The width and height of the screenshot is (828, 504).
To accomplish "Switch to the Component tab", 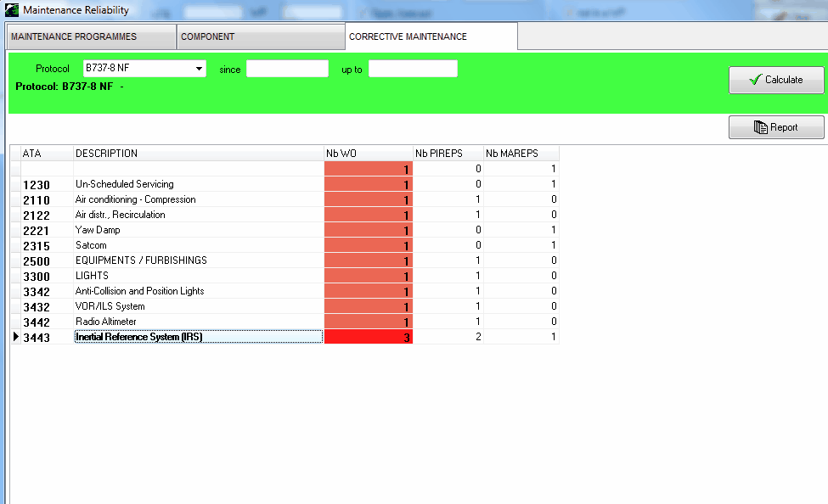I will (x=261, y=37).
